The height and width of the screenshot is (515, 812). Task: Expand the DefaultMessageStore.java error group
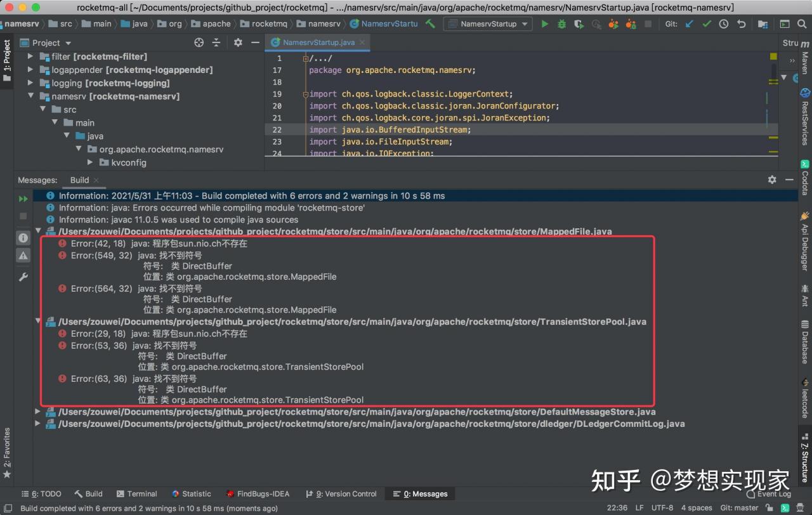point(38,412)
